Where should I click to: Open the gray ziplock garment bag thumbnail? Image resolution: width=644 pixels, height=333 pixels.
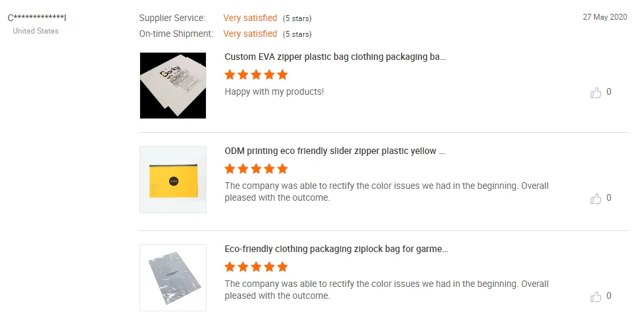(x=173, y=278)
